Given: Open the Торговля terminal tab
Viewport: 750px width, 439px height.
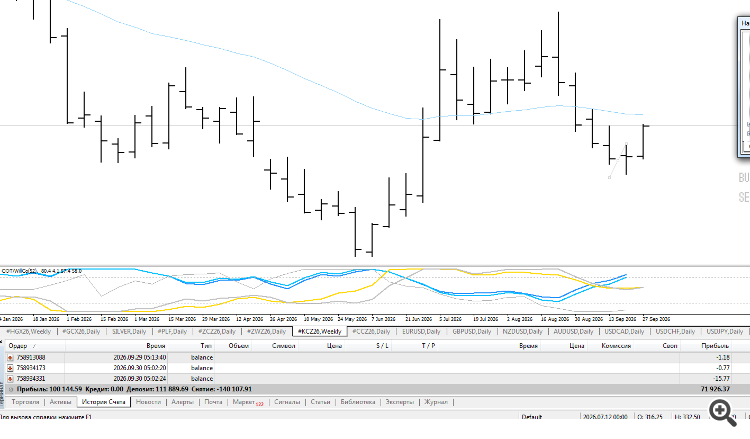Looking at the screenshot, I should point(25,402).
